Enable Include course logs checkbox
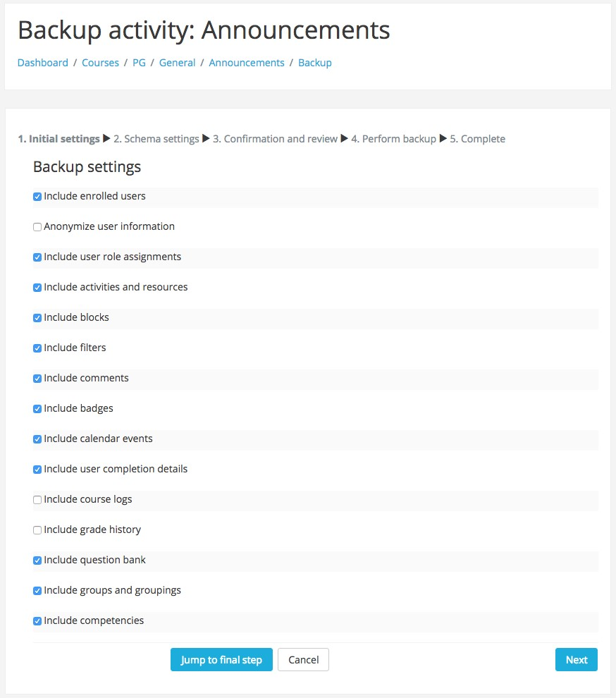Image resolution: width=616 pixels, height=698 pixels. 37,500
